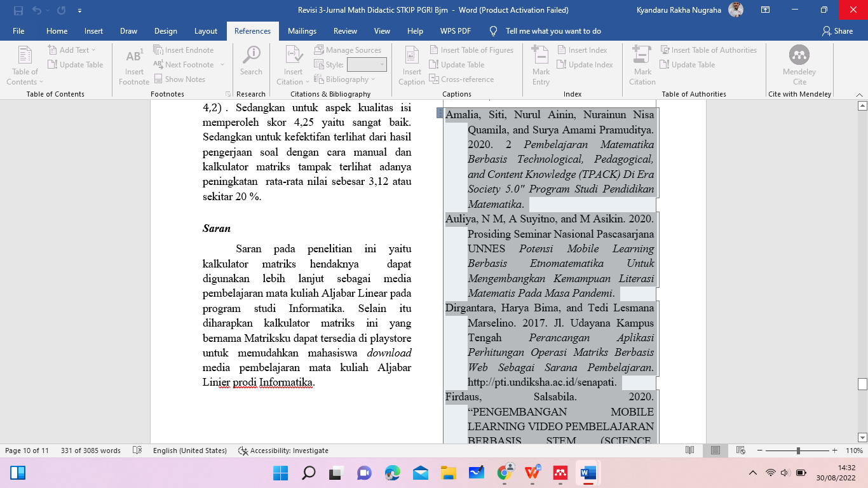The image size is (868, 488).
Task: Switch to the Layout tab
Action: coord(206,31)
